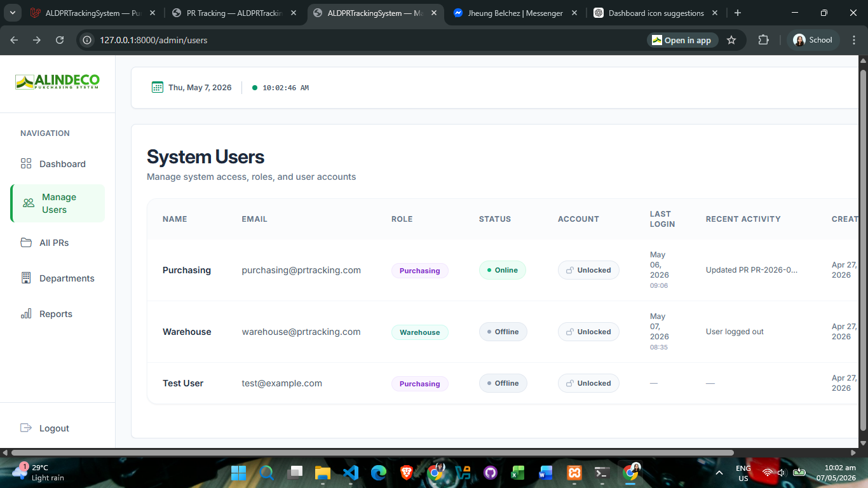Click the Open in app button

pyautogui.click(x=682, y=40)
